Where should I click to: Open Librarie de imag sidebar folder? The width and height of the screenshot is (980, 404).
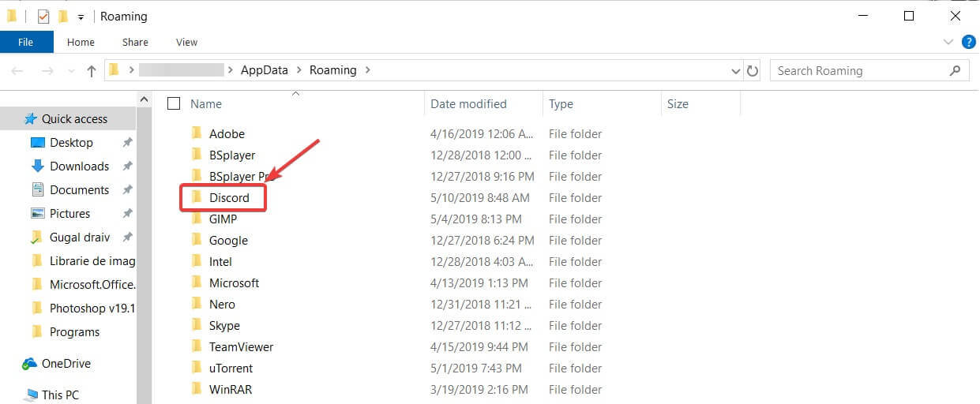pos(92,260)
